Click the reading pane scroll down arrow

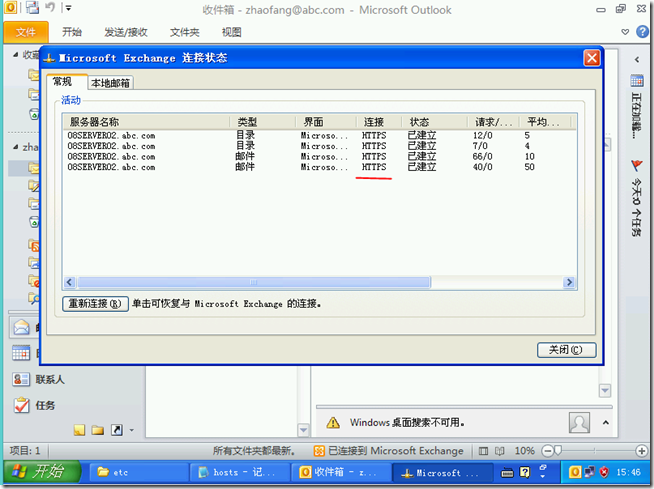(x=605, y=391)
